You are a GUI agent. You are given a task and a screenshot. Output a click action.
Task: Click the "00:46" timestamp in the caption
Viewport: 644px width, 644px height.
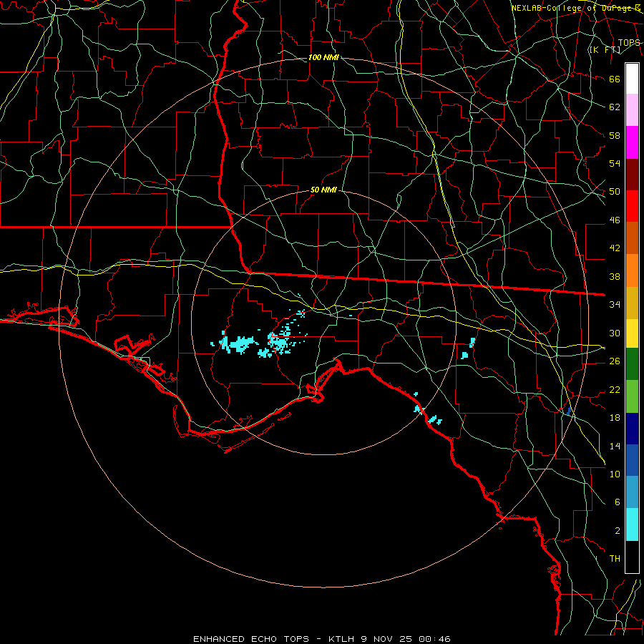(x=434, y=639)
